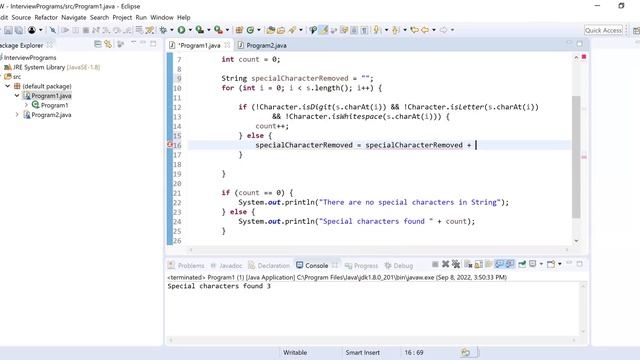Click the Last Edit Location arrow icon

click(414, 30)
